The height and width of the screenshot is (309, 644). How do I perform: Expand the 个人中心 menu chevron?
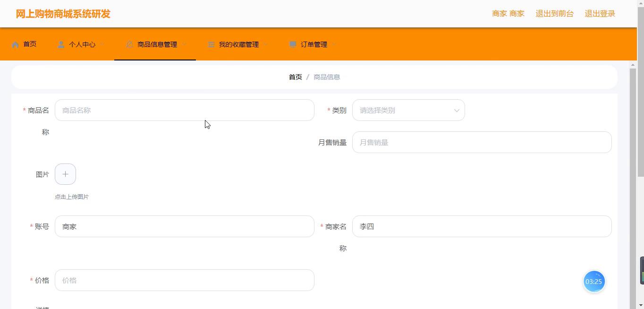[x=102, y=44]
